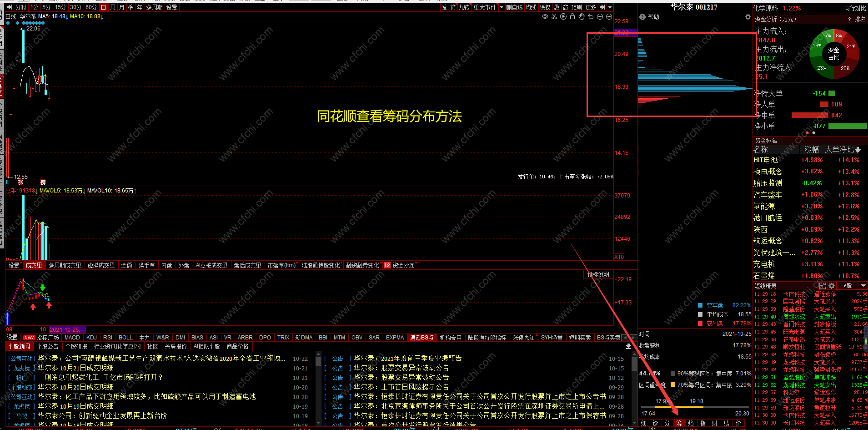Pop out the 短线精灵 panel window icon

[822, 286]
